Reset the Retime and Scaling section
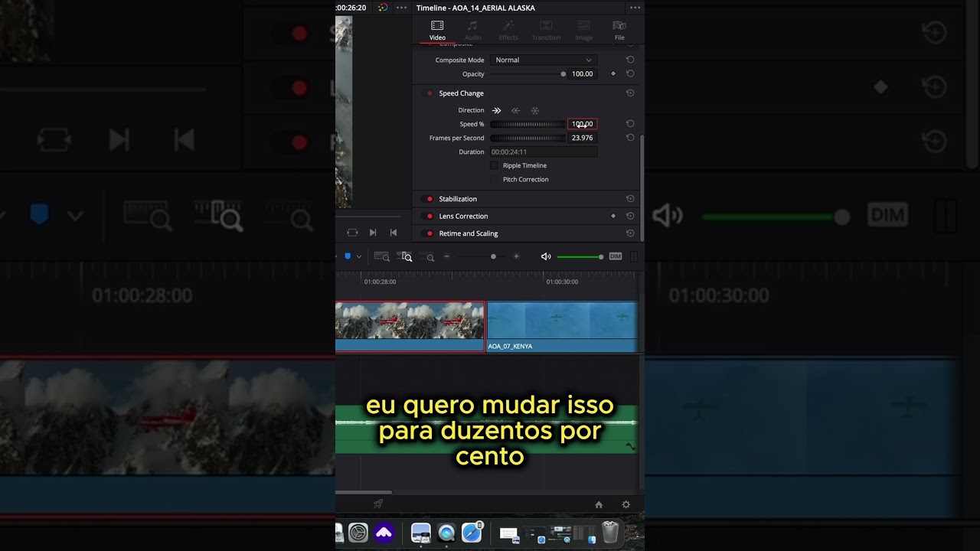 pyautogui.click(x=630, y=233)
